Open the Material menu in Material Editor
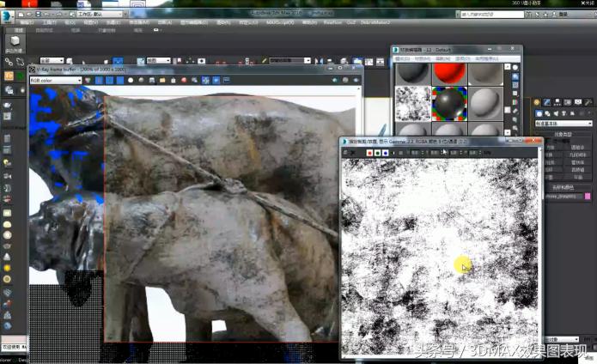The image size is (597, 364). (423, 58)
